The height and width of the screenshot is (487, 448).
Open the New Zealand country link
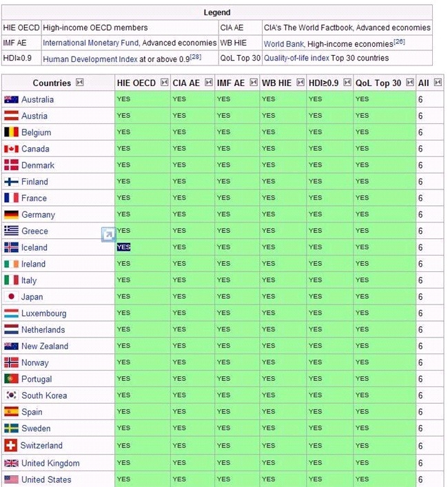click(x=45, y=346)
